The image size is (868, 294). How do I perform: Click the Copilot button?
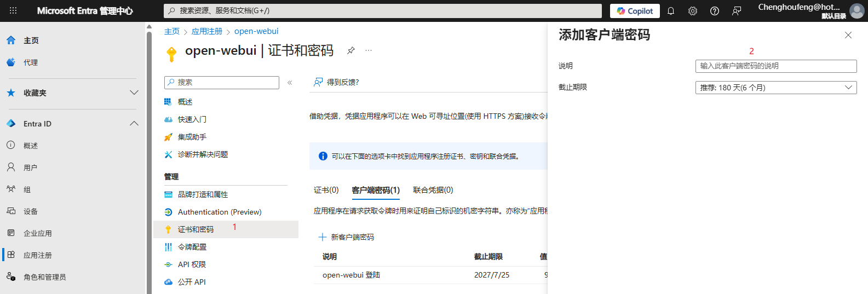[635, 11]
